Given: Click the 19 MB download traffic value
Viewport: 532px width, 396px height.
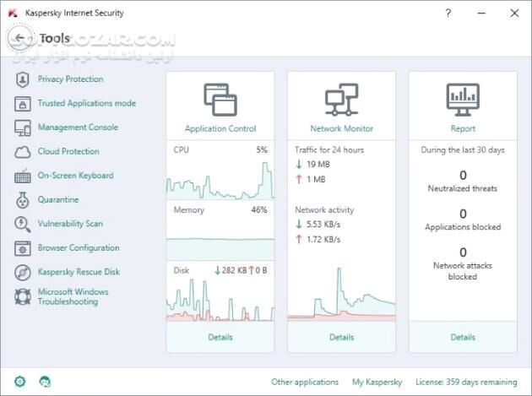Looking at the screenshot, I should tap(318, 165).
